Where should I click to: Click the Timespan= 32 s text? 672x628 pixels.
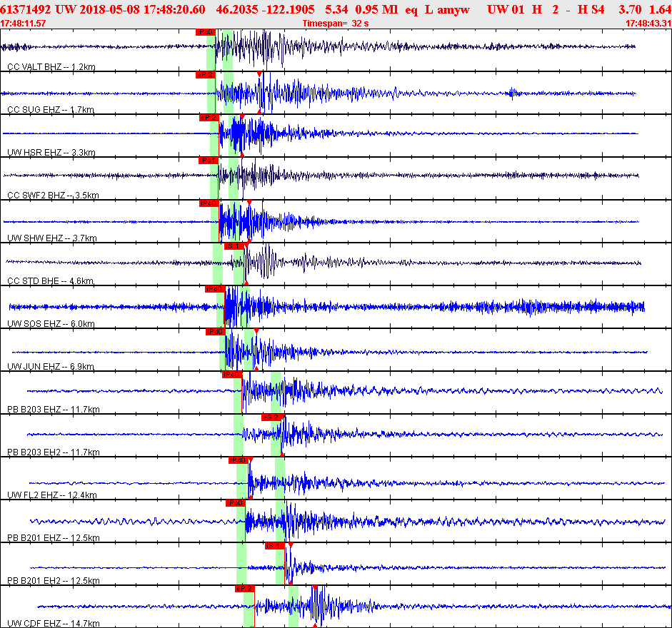335,23
